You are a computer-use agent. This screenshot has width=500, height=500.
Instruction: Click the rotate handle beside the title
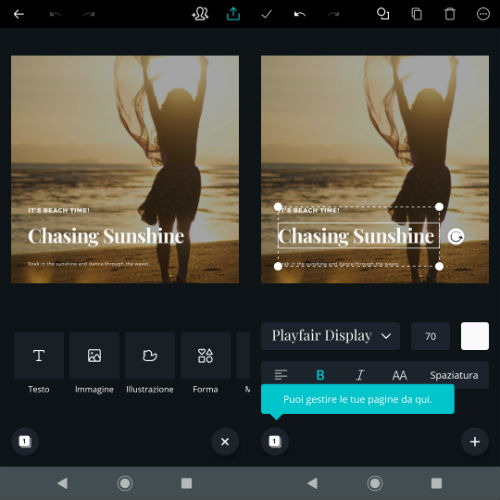(456, 237)
